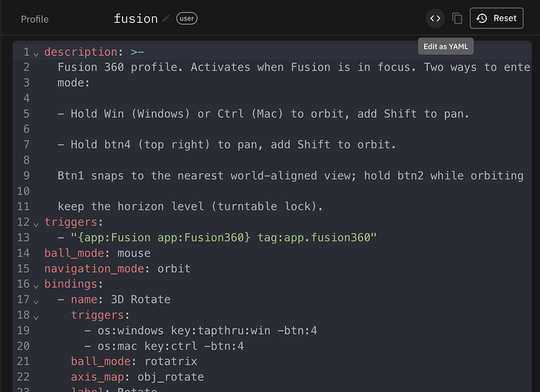Click line number 10 in the gutter
This screenshot has width=540, height=392.
coord(23,191)
